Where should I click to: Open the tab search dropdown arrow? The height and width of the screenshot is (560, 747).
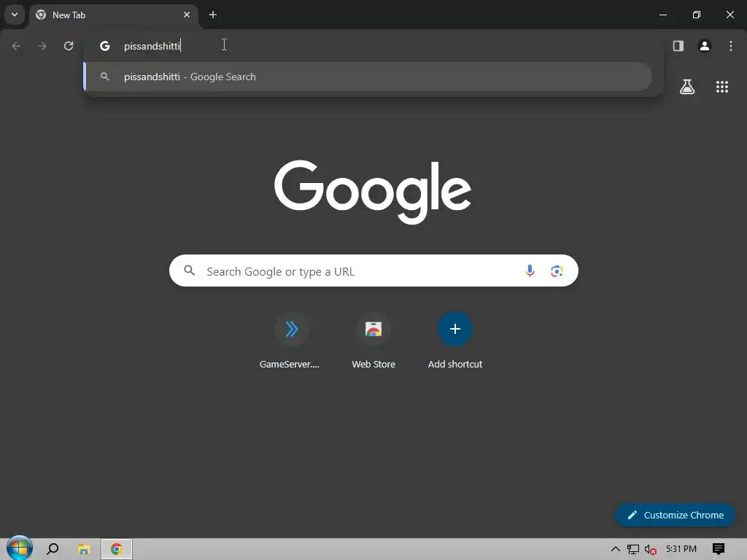[x=15, y=15]
